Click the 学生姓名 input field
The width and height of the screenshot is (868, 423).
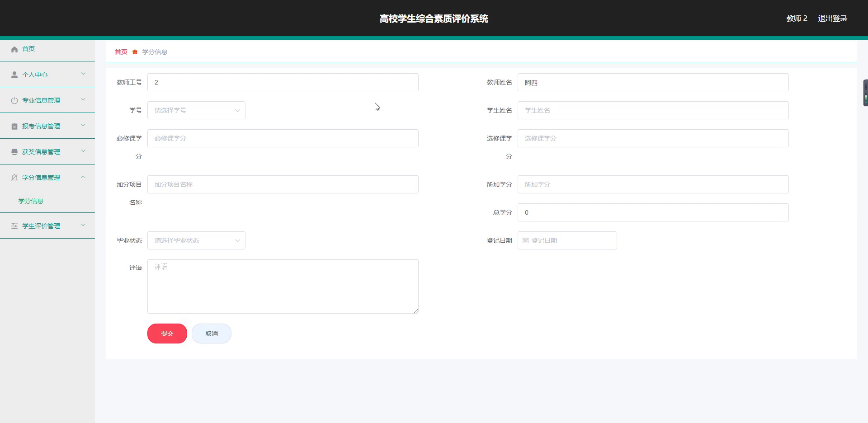(x=653, y=110)
